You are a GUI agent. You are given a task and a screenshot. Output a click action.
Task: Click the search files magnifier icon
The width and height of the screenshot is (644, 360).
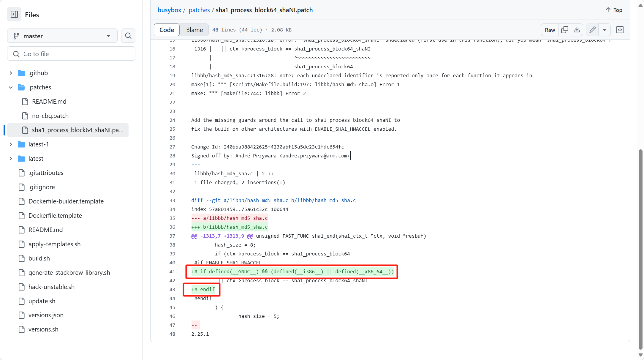(x=128, y=36)
